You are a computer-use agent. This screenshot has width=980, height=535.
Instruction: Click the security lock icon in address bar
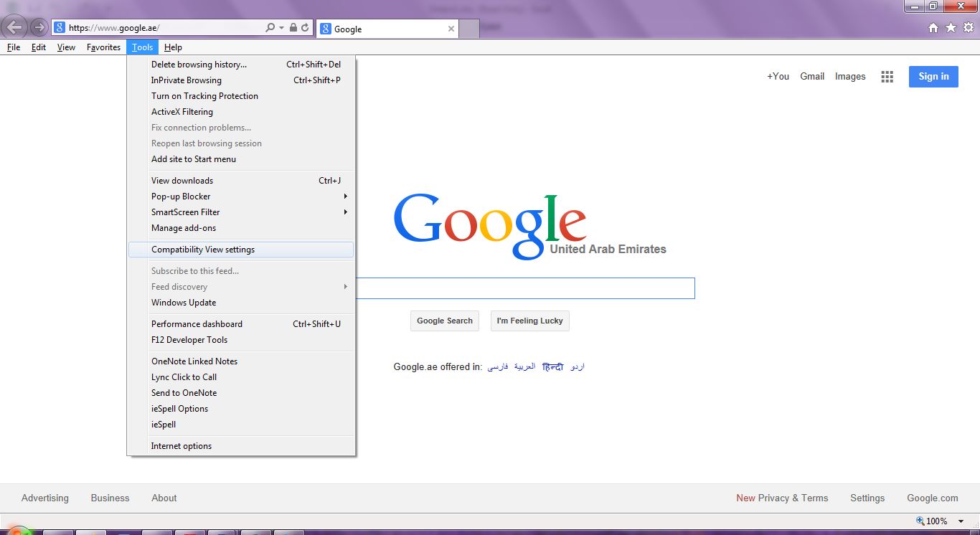tap(293, 28)
